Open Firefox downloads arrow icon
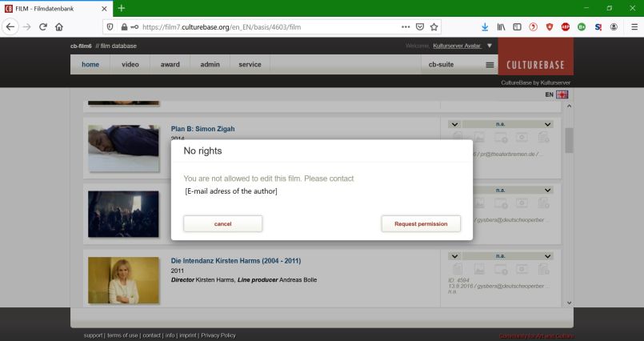The height and width of the screenshot is (341, 644). (485, 26)
